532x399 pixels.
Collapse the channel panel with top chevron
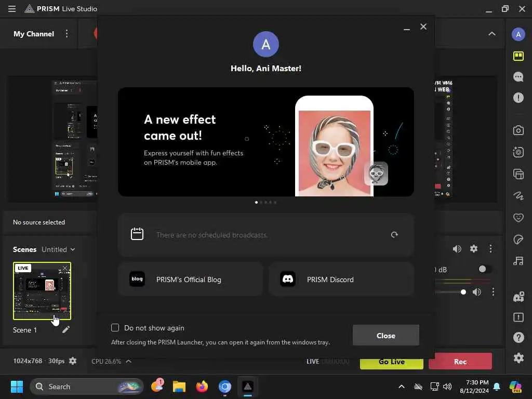pos(491,34)
